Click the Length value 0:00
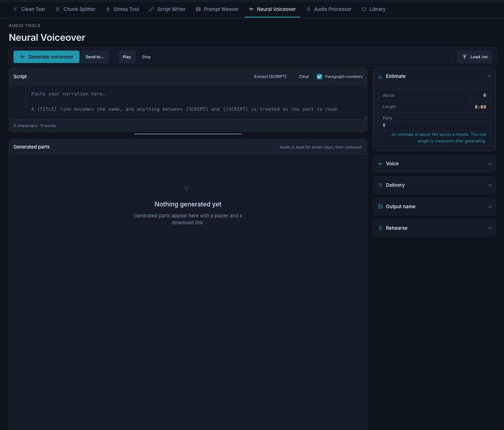The width and height of the screenshot is (504, 430). tap(480, 107)
